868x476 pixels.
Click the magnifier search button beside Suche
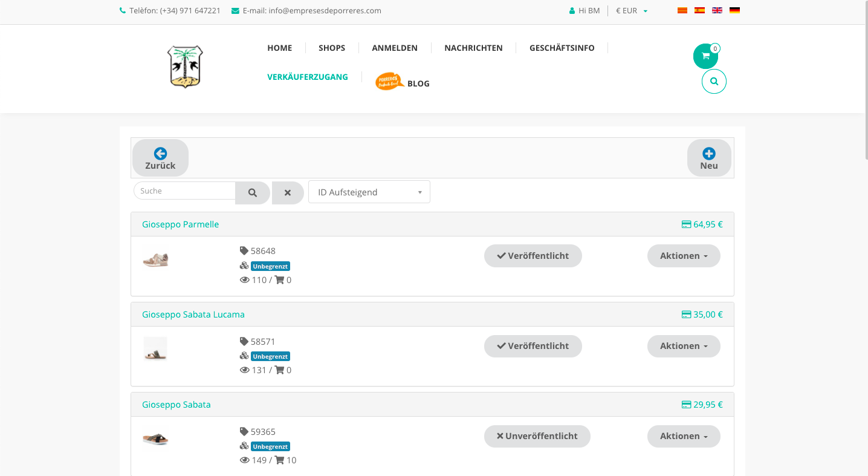[253, 193]
